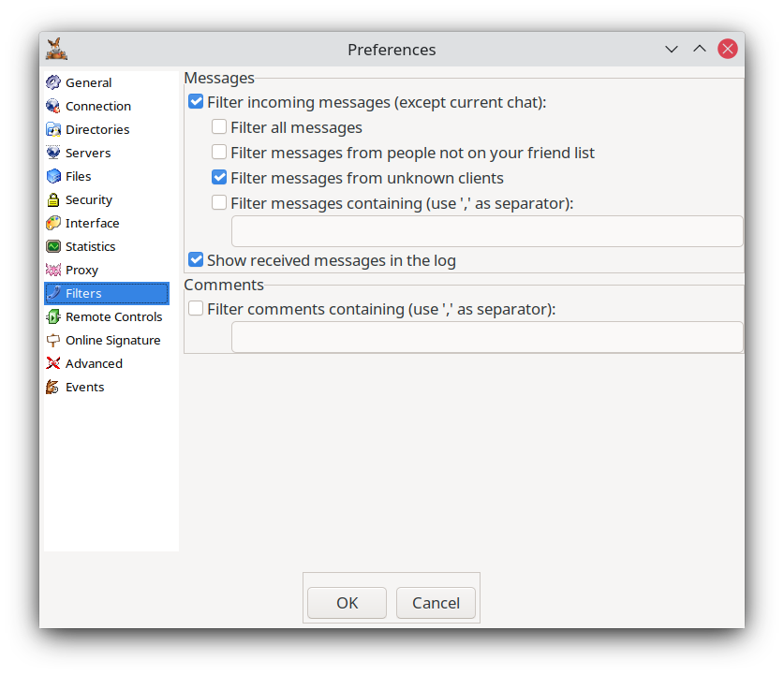Open the General preferences page
The height and width of the screenshot is (675, 784).
(88, 82)
